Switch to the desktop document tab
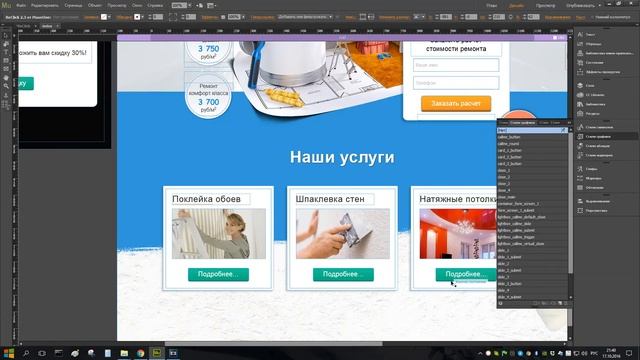Screen dimensions: 640x360 [47, 26]
